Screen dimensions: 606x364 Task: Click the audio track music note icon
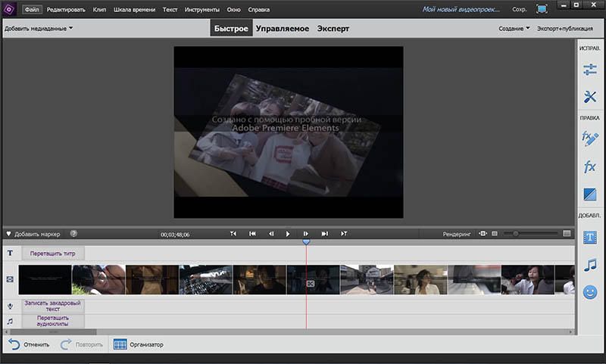coord(10,321)
